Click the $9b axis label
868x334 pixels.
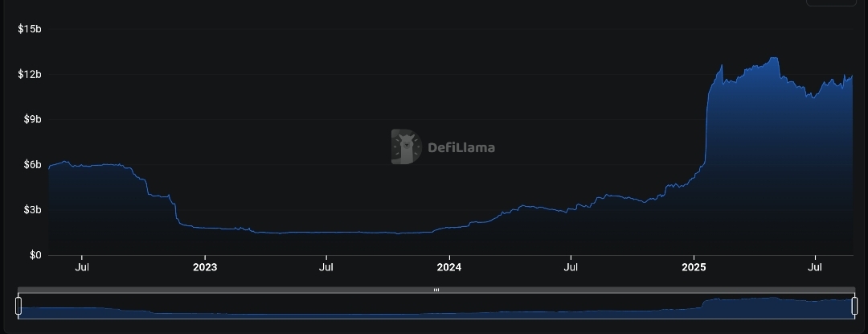pyautogui.click(x=32, y=120)
